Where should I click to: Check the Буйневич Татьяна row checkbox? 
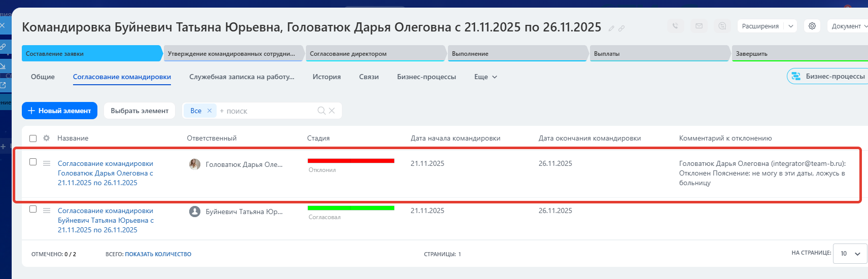[x=33, y=209]
